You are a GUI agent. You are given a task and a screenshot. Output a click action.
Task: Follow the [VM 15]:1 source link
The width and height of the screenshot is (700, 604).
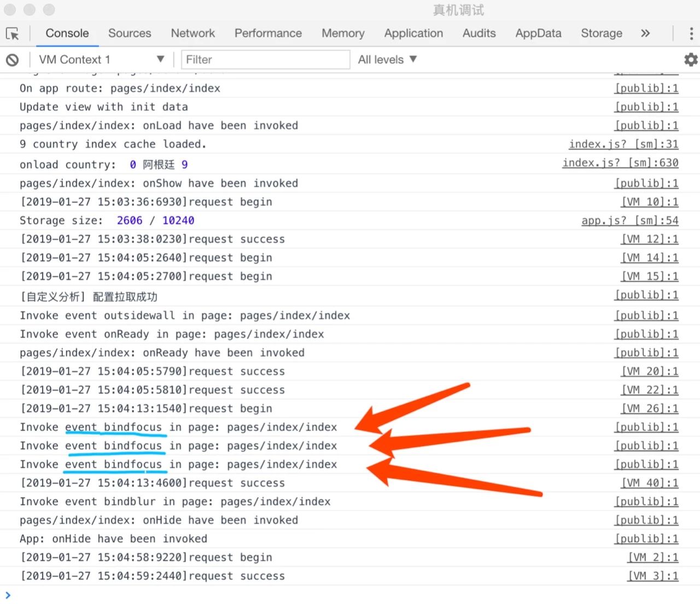(x=650, y=276)
